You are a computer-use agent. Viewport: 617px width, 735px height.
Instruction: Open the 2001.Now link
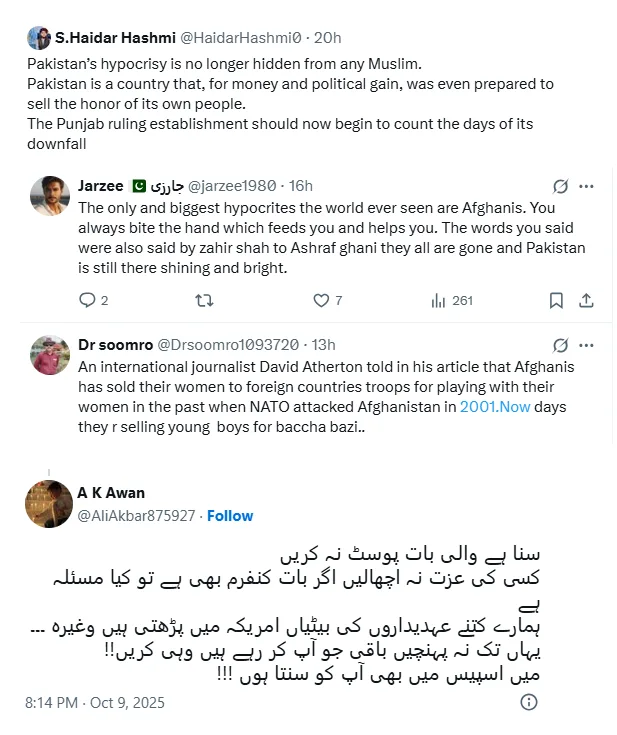[495, 406]
